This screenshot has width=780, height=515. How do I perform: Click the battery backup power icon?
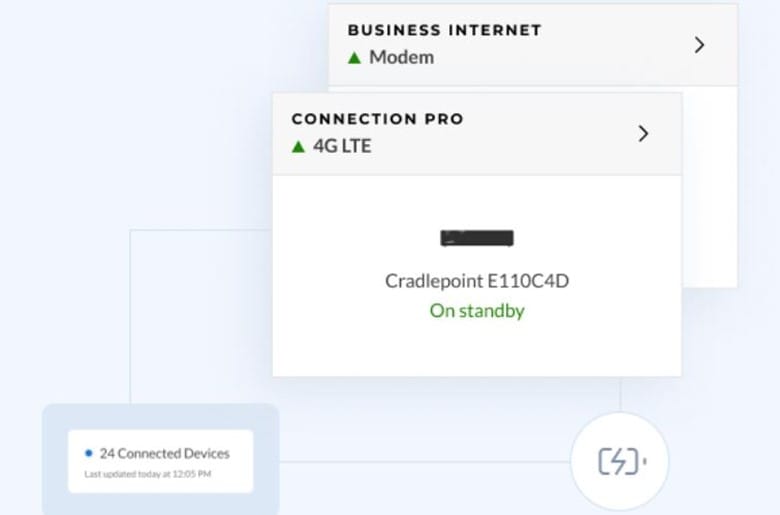(621, 461)
